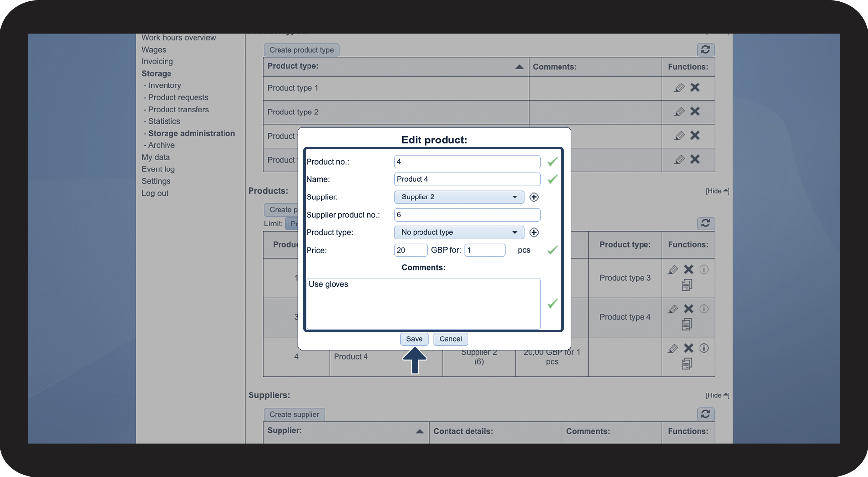Click the add supplier plus icon
868x477 pixels.
[x=534, y=197]
